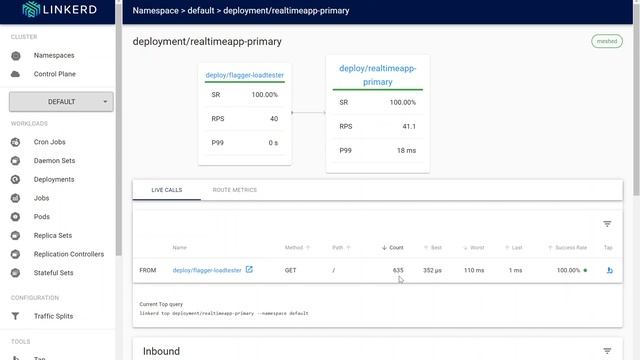Screen dimensions: 640x360
Task: Click the Pods icon
Action: (x=16, y=217)
